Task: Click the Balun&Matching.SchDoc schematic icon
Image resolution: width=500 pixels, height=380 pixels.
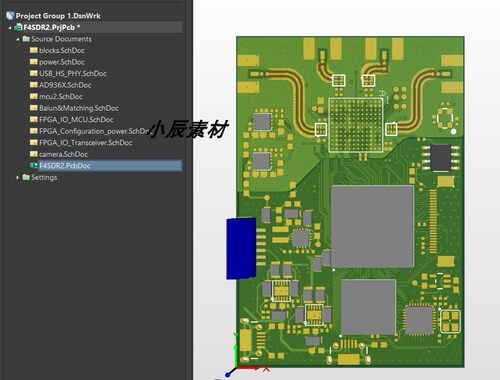Action: (x=34, y=108)
